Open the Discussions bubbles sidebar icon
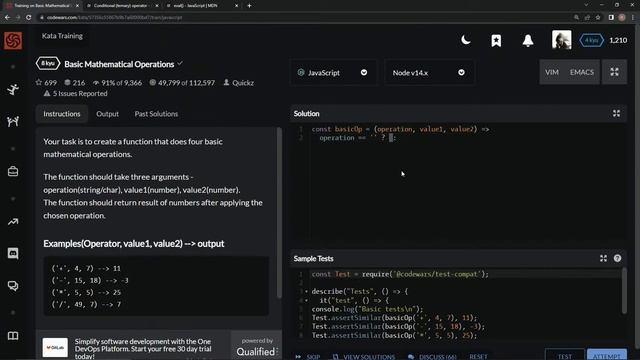640x360 pixels. click(13, 286)
